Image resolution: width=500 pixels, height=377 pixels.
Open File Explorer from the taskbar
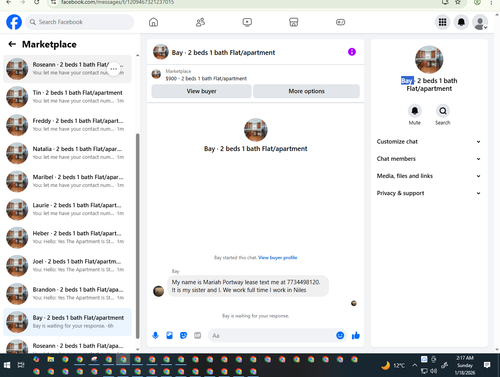[51, 359]
